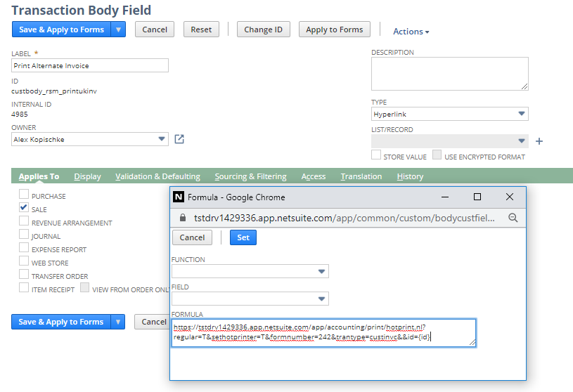Open Save & Apply to Forms arrow menu
573x392 pixels.
118,30
